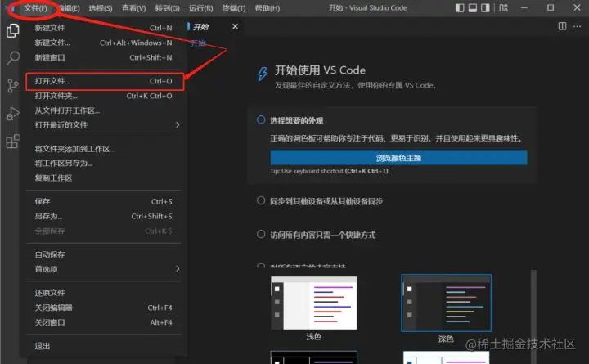The width and height of the screenshot is (589, 364).
Task: Expand the 打开最近的文件 submenu arrow
Action: tap(178, 124)
